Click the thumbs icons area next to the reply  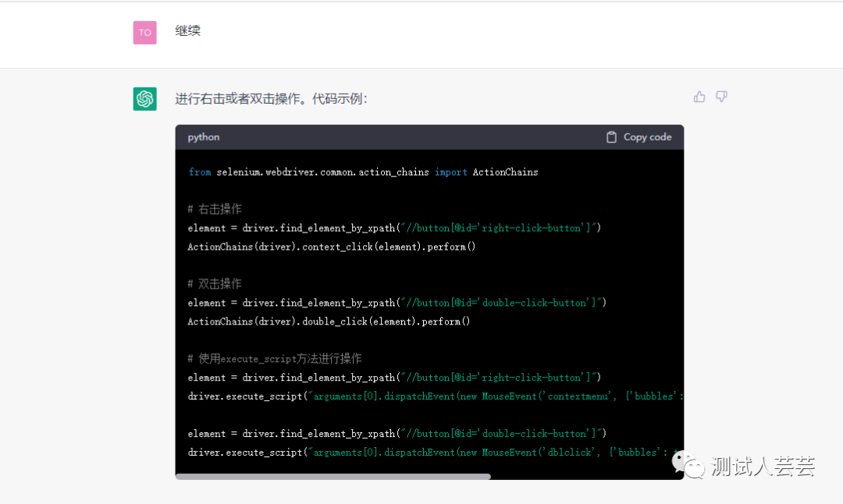click(x=710, y=96)
